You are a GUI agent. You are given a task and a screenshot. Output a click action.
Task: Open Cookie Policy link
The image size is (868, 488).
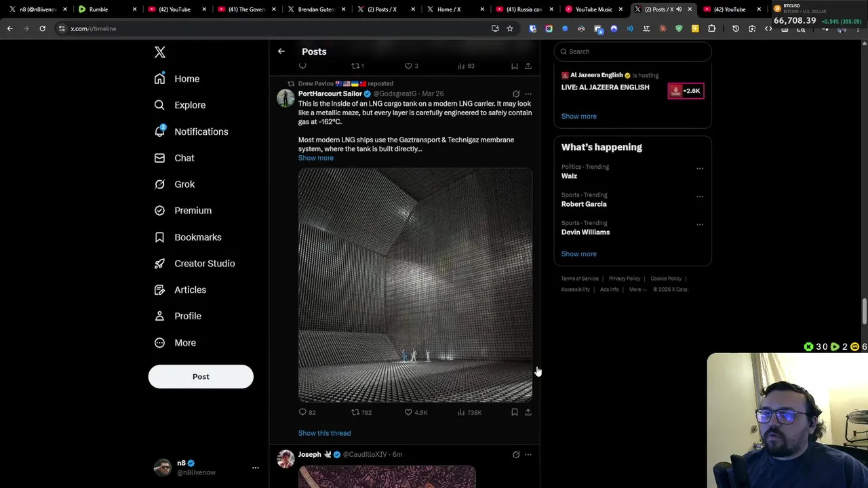tap(666, 279)
